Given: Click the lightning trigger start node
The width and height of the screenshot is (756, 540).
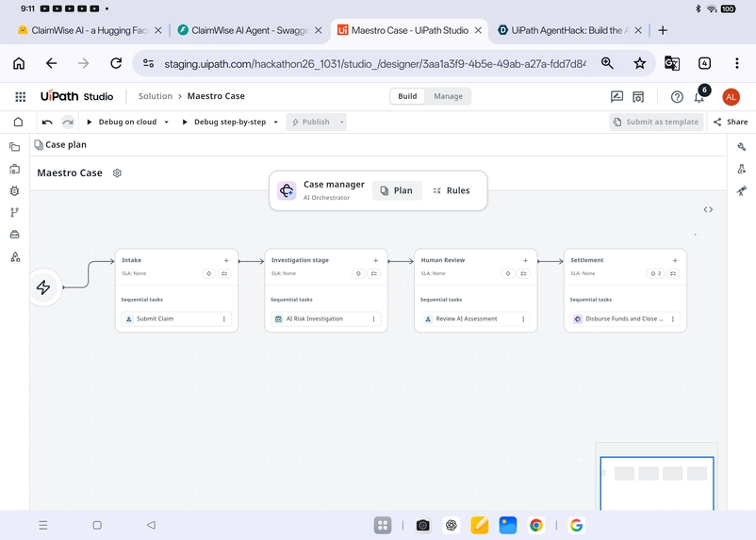Looking at the screenshot, I should click(x=43, y=287).
